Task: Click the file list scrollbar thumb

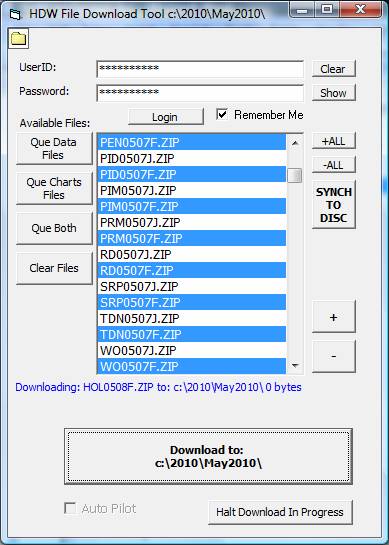Action: coord(295,175)
